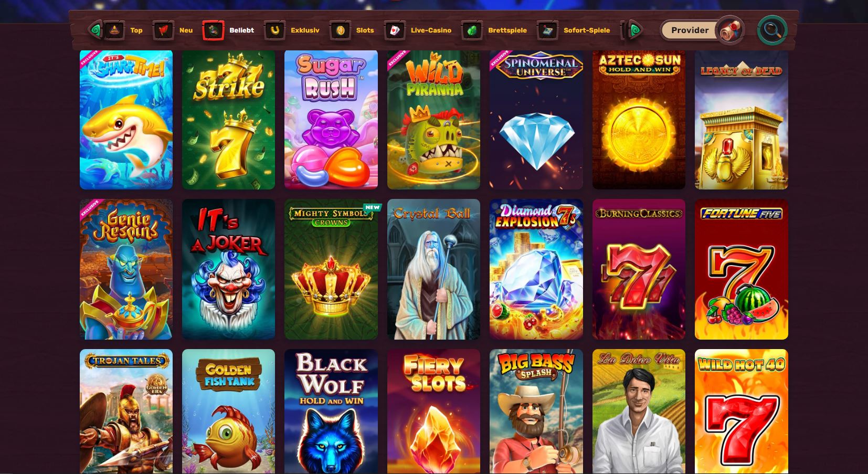This screenshot has height=474, width=868.
Task: Launch the Wild Piranha game tile
Action: [x=433, y=120]
